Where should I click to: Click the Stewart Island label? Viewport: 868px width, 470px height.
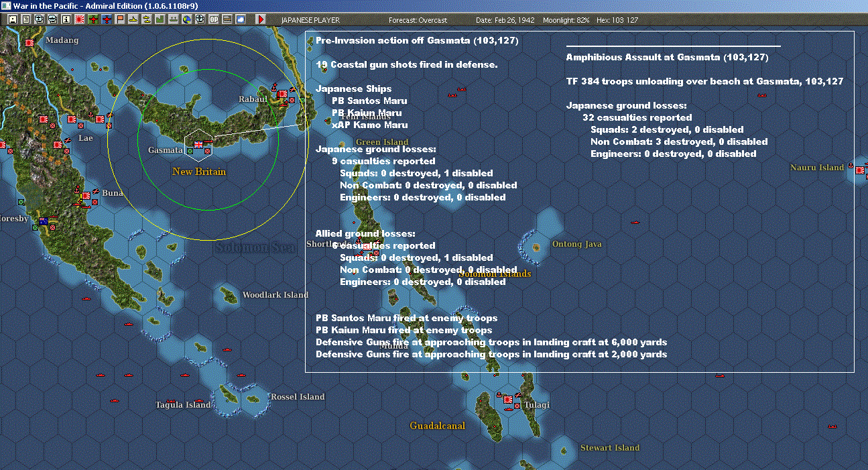click(x=610, y=448)
